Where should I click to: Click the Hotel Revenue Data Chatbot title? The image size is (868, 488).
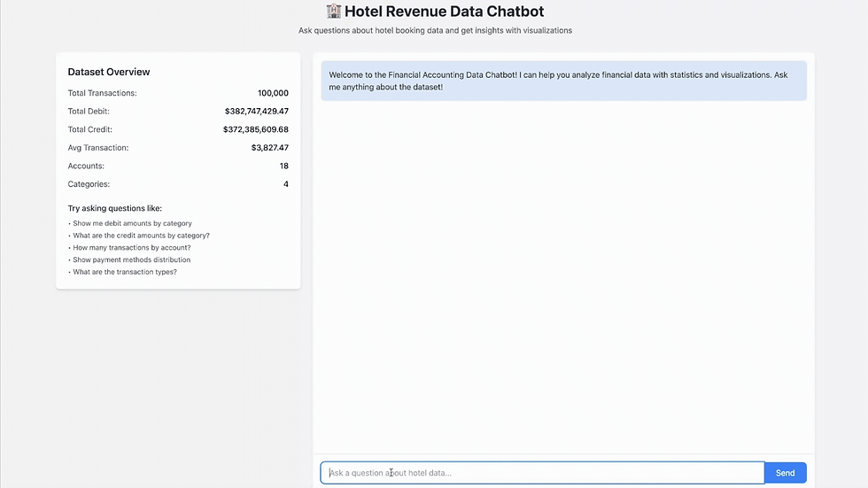(x=444, y=12)
